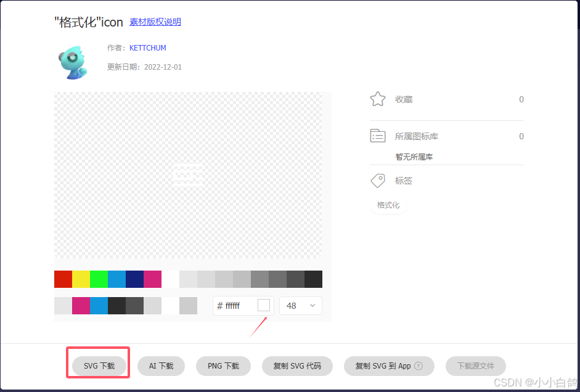The width and height of the screenshot is (580, 392).
Task: Select the yellow color swatch
Action: point(81,279)
